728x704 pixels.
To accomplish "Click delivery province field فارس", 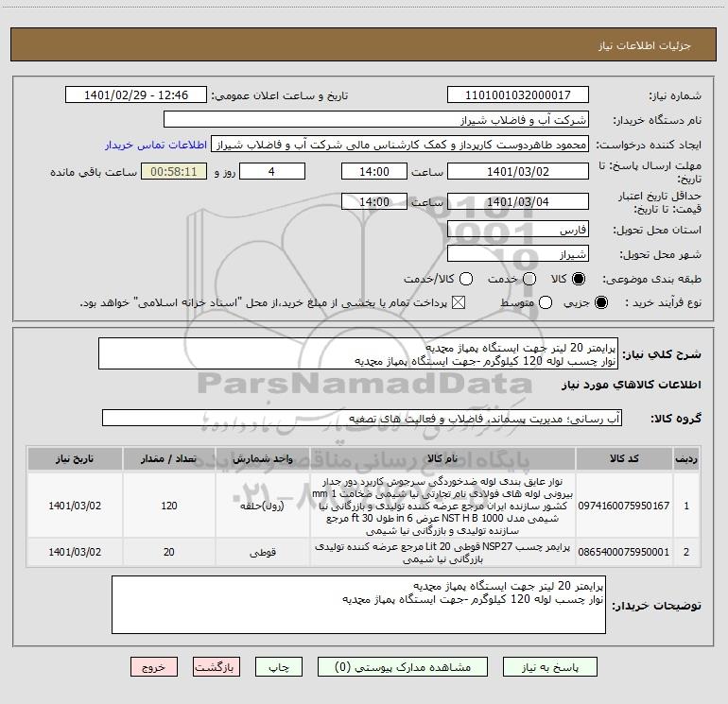I will pyautogui.click(x=518, y=229).
